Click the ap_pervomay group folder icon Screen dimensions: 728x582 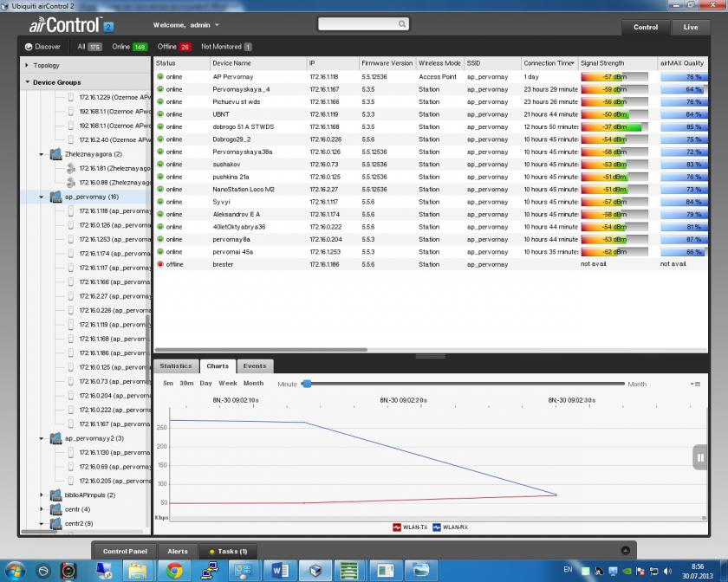coord(55,197)
